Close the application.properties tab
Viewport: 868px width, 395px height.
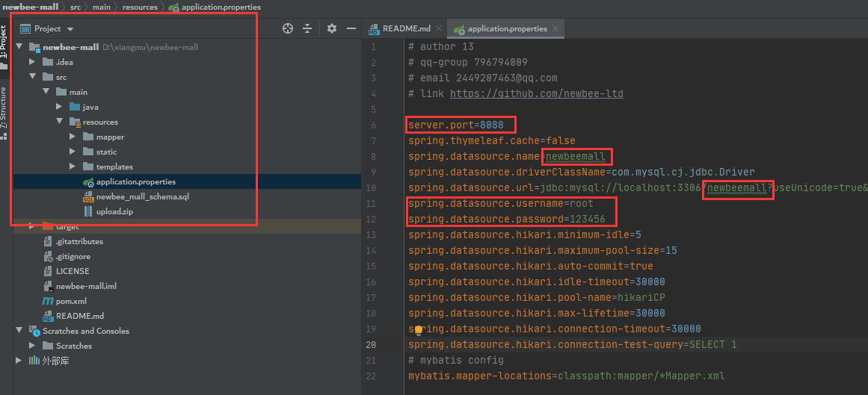555,29
